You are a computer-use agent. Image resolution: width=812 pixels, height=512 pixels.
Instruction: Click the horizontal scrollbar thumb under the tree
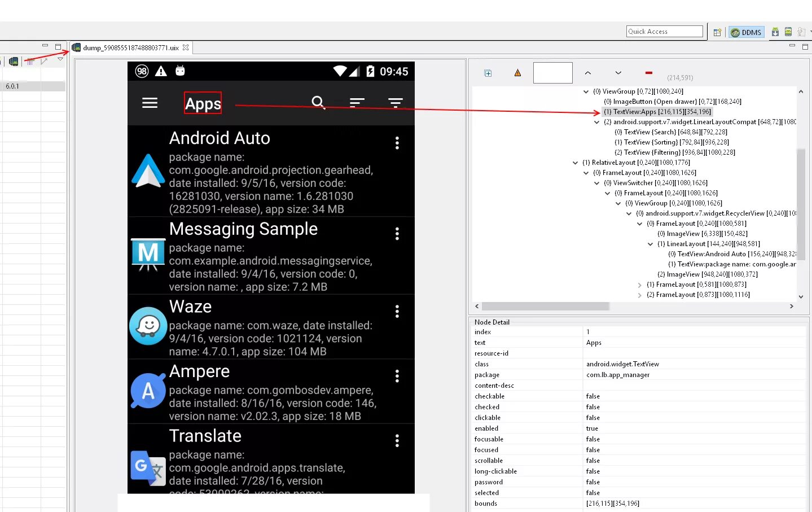click(546, 306)
